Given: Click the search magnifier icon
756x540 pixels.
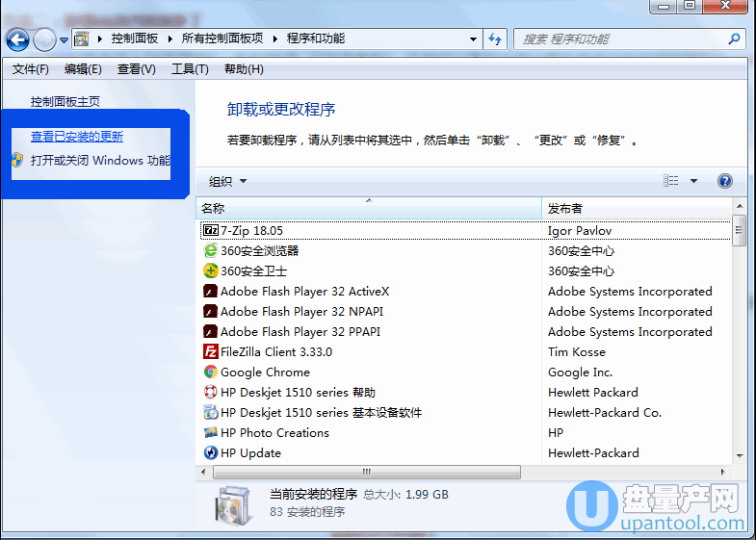Looking at the screenshot, I should (x=734, y=39).
